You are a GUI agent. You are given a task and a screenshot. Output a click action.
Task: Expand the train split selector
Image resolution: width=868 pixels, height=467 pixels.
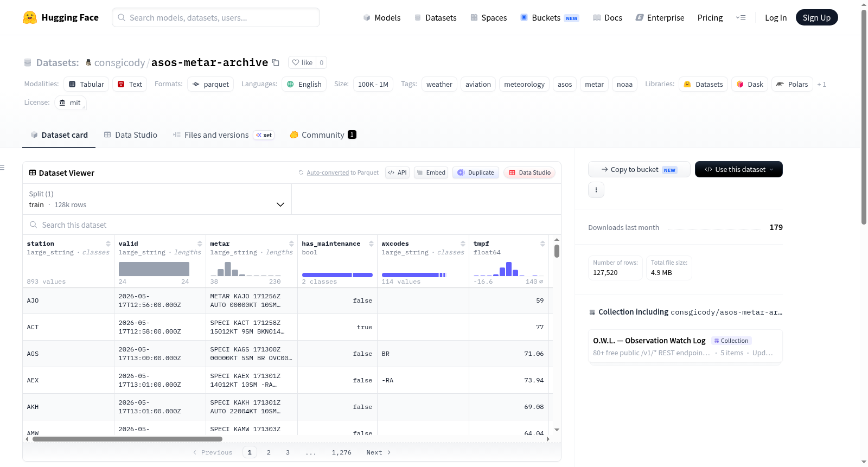pos(157,199)
